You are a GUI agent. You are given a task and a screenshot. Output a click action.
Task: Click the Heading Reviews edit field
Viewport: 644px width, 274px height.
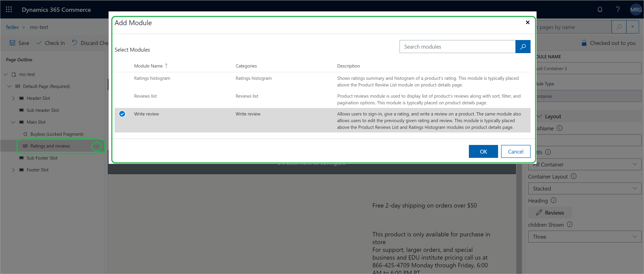tap(551, 212)
